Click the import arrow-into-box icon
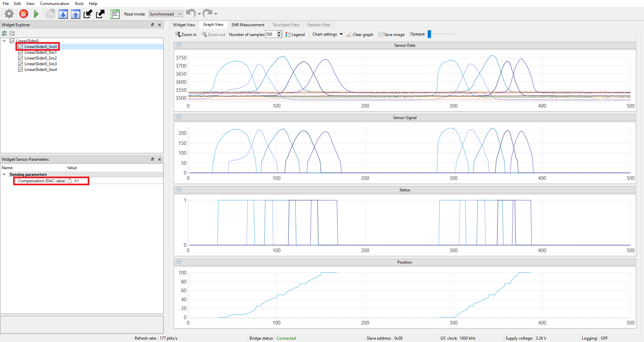This screenshot has width=644, height=342. point(88,14)
